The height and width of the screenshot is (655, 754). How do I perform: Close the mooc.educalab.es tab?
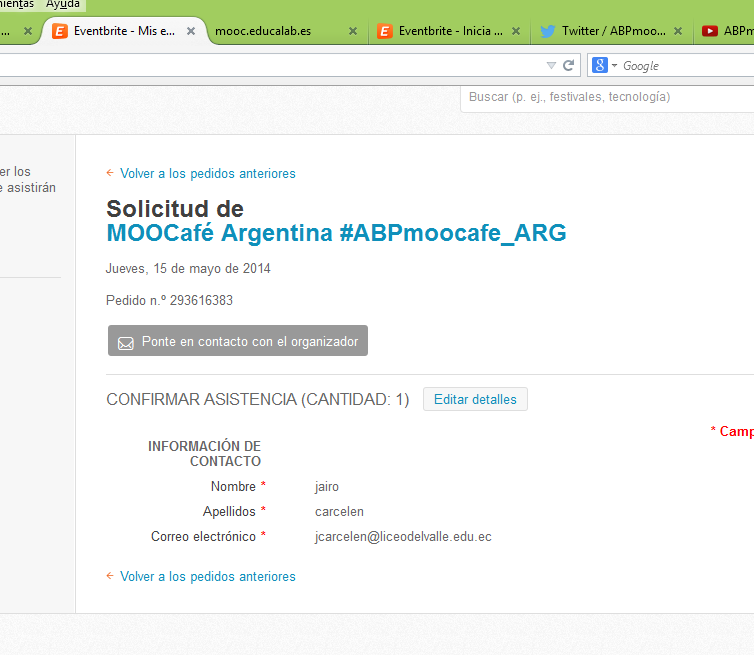pyautogui.click(x=353, y=31)
